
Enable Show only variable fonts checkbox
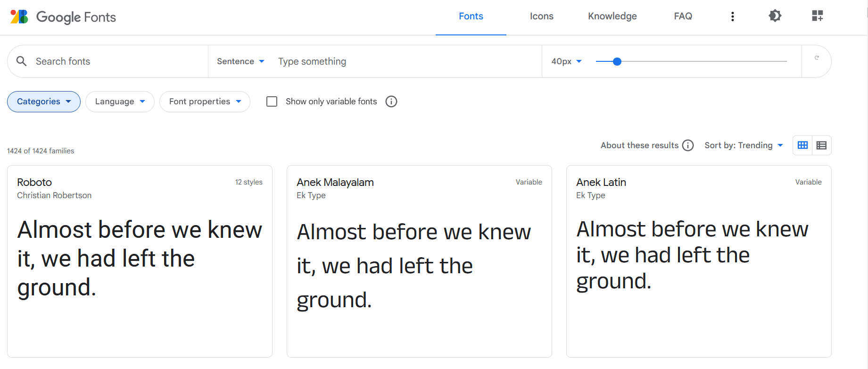272,101
